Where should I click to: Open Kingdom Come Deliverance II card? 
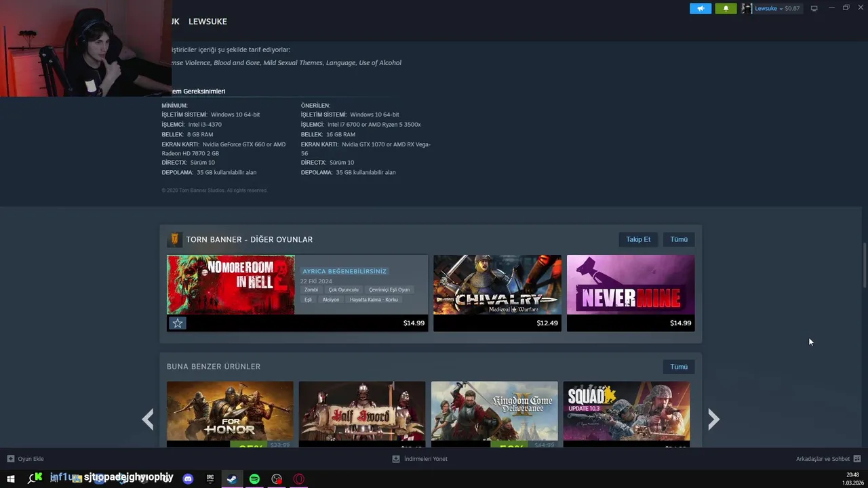(494, 414)
